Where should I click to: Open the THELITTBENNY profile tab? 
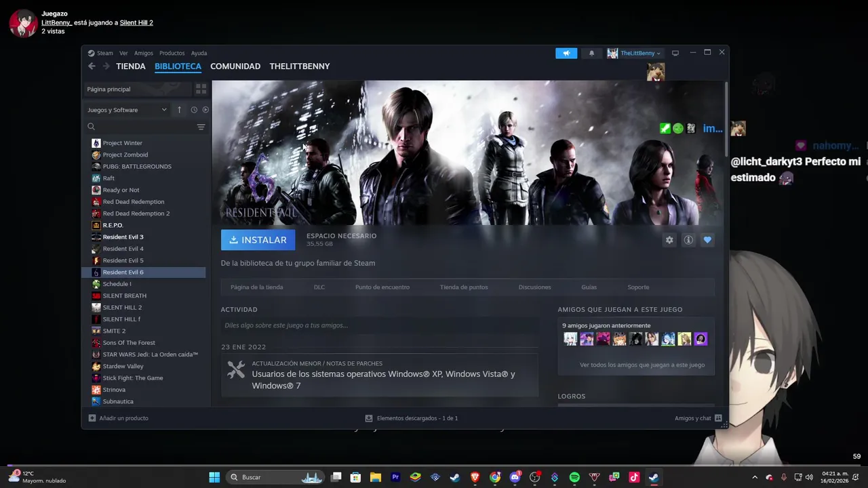click(300, 66)
